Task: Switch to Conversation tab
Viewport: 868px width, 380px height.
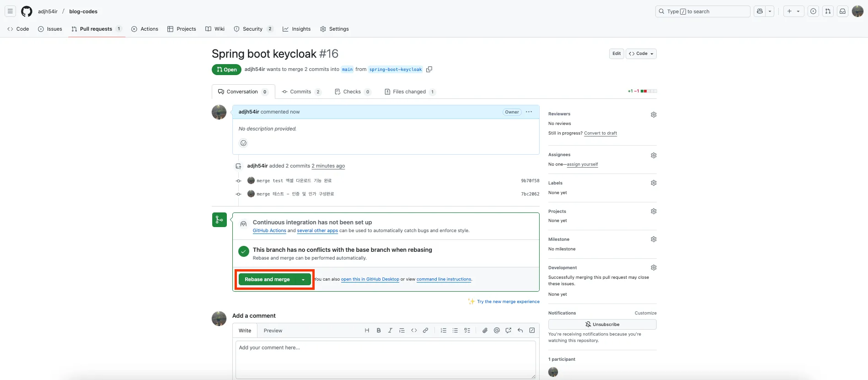Action: (243, 92)
